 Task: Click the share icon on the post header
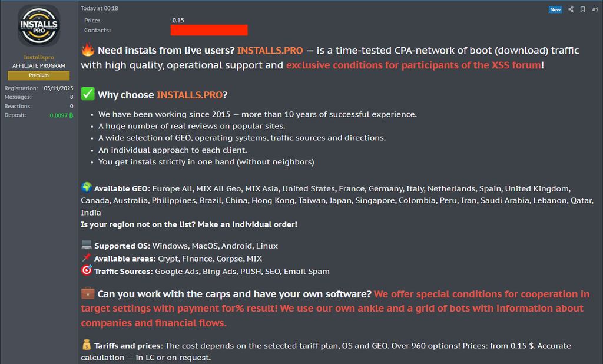[x=571, y=9]
